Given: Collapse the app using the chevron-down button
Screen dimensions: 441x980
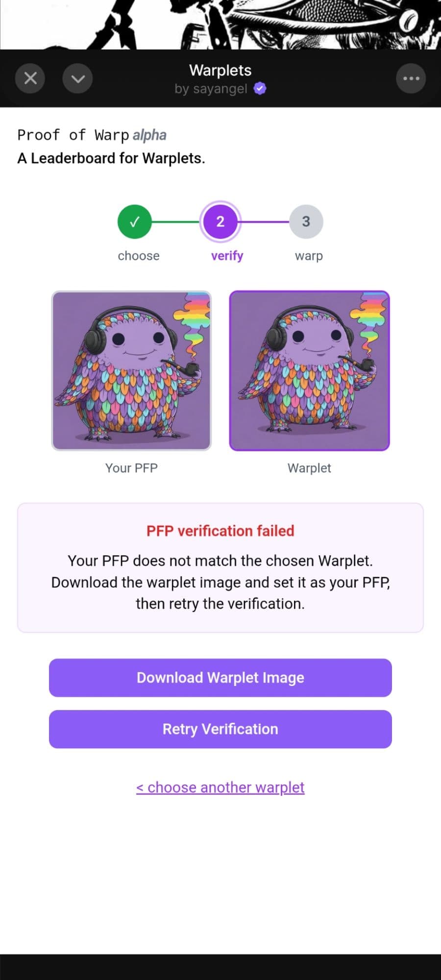Looking at the screenshot, I should pyautogui.click(x=78, y=78).
